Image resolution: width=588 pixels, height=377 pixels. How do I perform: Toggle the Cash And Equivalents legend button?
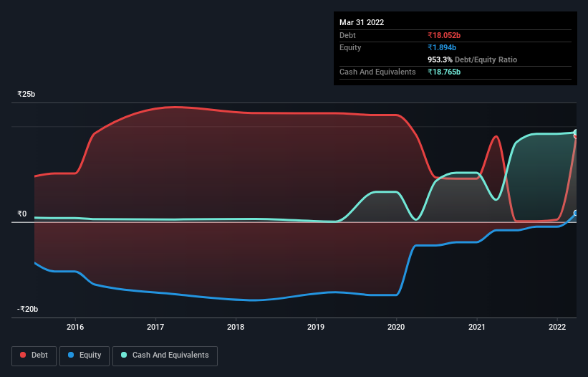[165, 355]
